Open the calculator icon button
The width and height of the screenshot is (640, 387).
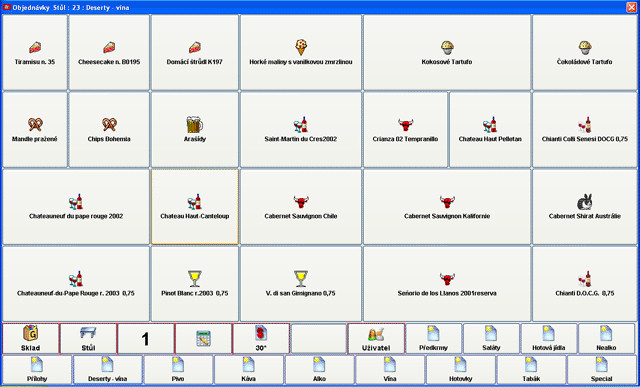click(203, 339)
